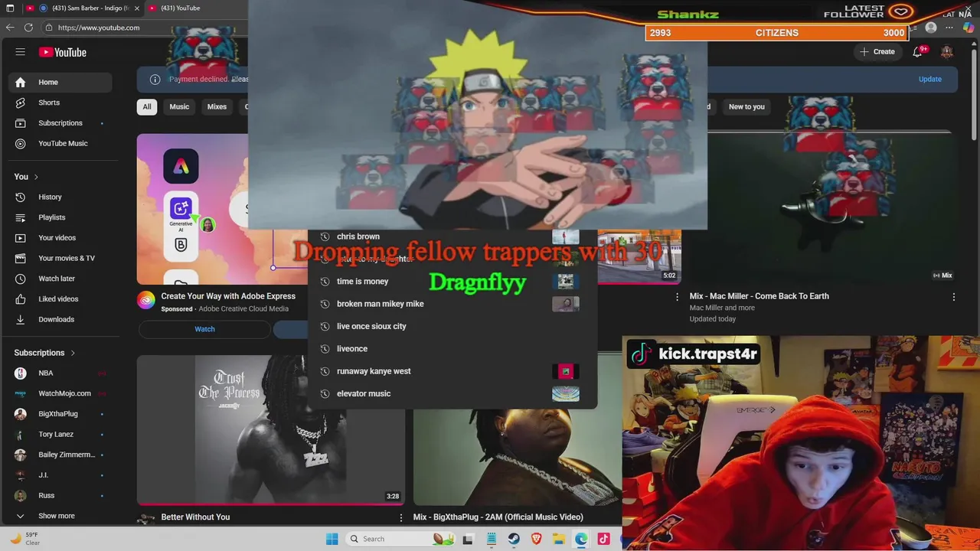Click the Update payment link
Viewport: 980px width, 551px height.
930,80
